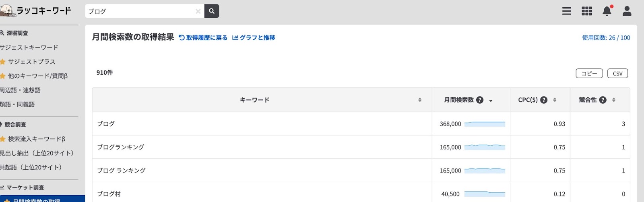644x202 pixels.
Task: Open the hamburger menu icon
Action: pos(567,11)
